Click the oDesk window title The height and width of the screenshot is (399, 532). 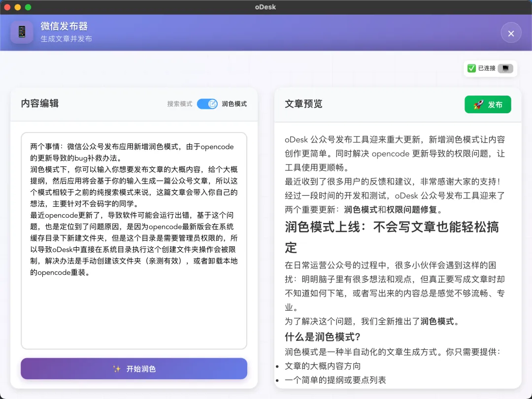(266, 7)
